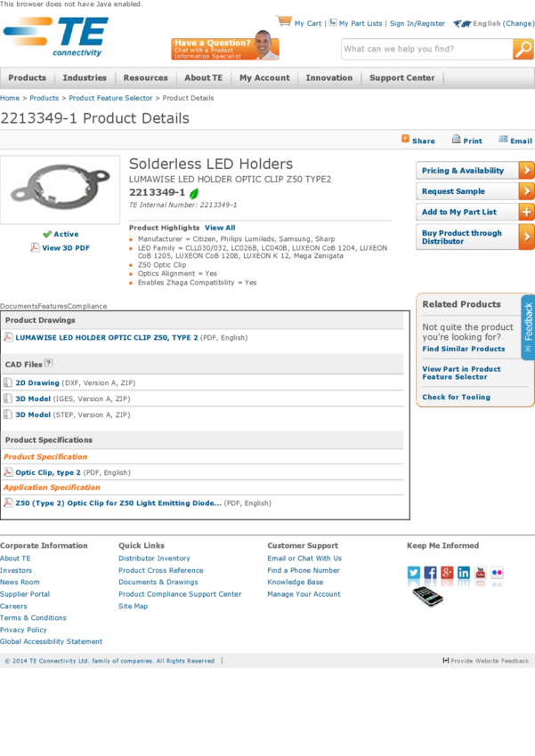Open Distributor Inventory quick link
The height and width of the screenshot is (756, 535).
(x=154, y=559)
